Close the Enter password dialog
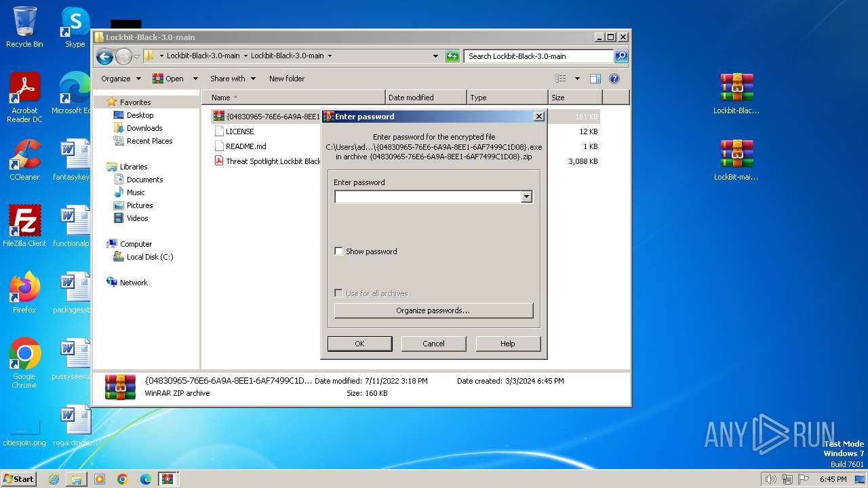This screenshot has width=868, height=488. [x=539, y=117]
